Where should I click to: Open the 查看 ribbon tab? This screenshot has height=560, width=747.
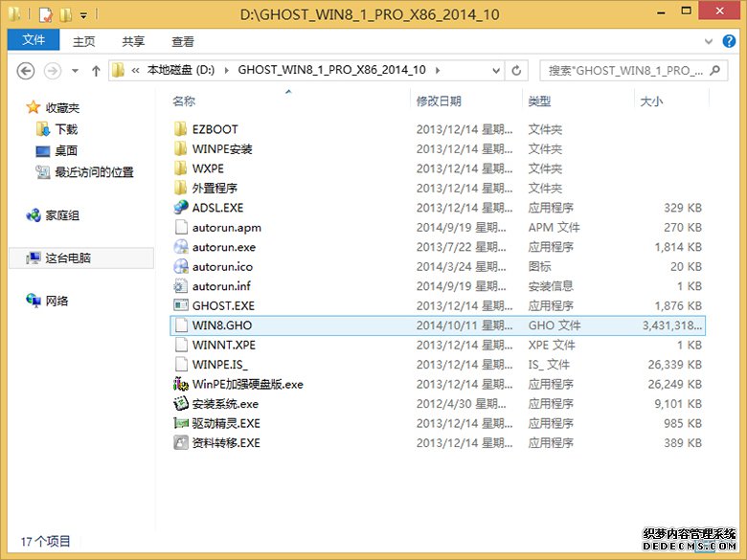click(x=183, y=41)
